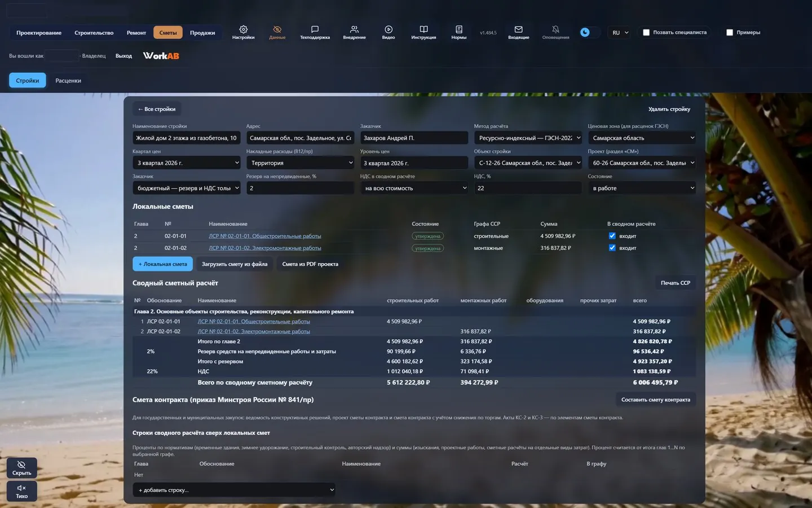
Task: Check the Примеры checkbox
Action: (x=730, y=33)
